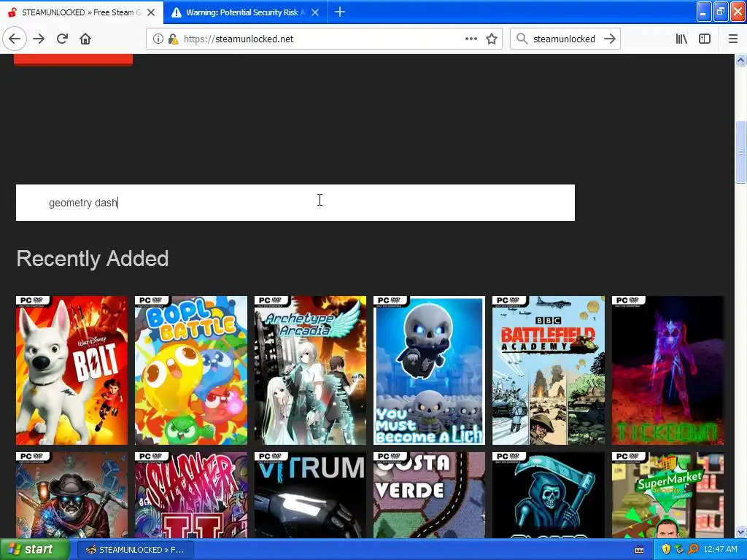Click the magnifier icon in search box
The height and width of the screenshot is (560, 747).
(x=522, y=39)
